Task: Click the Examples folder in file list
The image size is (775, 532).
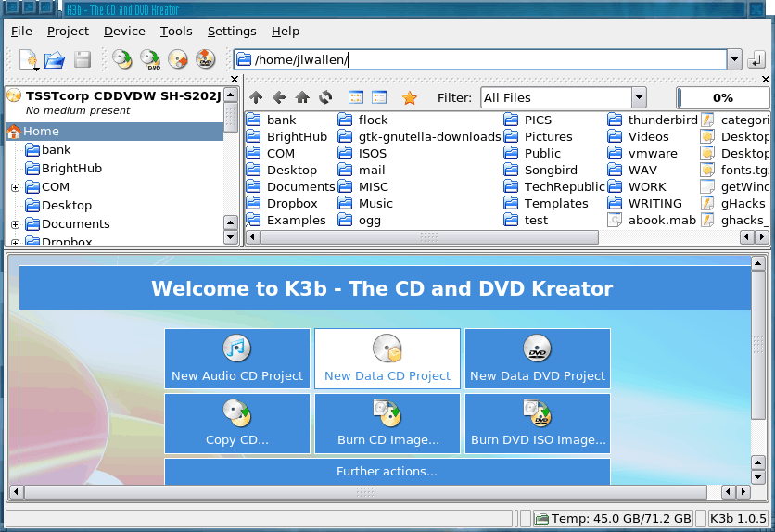Action: (286, 221)
